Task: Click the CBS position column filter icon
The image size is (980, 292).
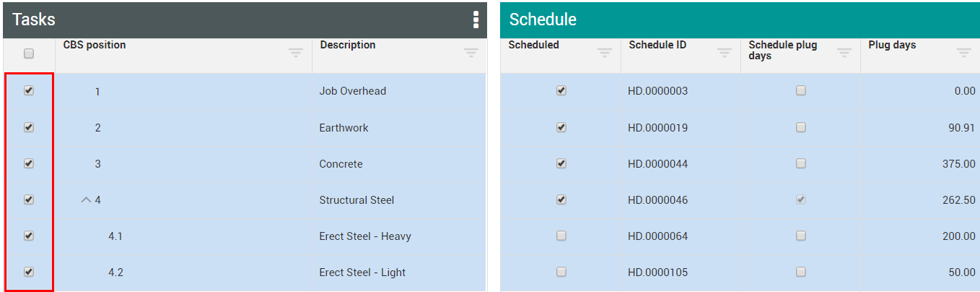Action: point(296,52)
